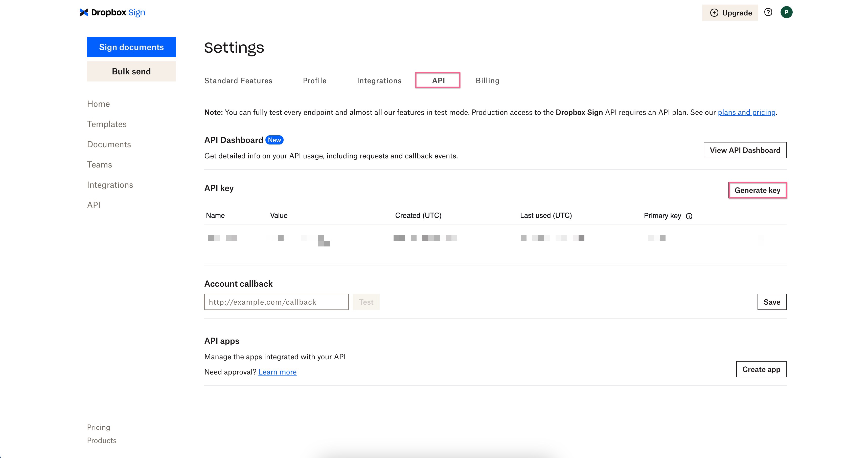Open the Learn more link under API apps
Screen dimensions: 868x458
pos(277,372)
